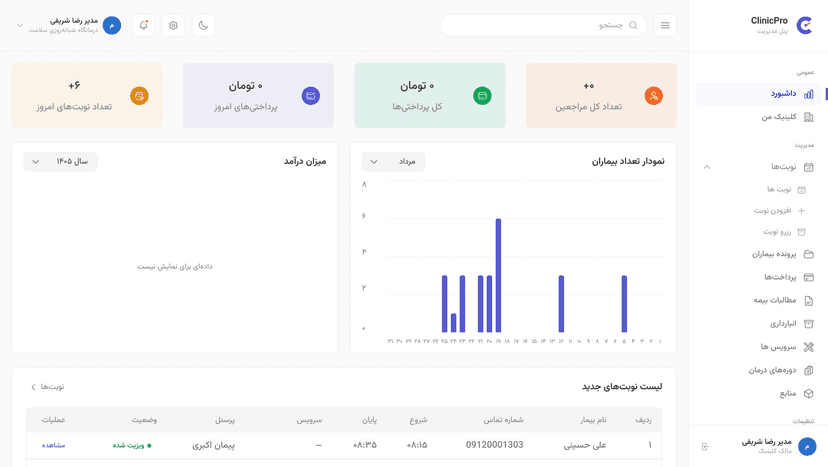
Task: Click the shortest bar in patient chart
Action: [454, 323]
